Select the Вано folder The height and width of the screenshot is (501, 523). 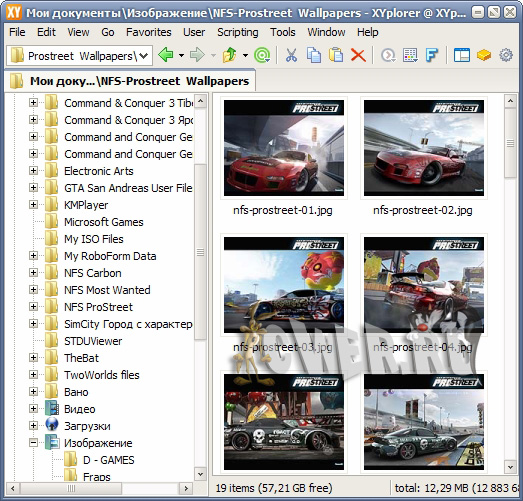point(76,392)
